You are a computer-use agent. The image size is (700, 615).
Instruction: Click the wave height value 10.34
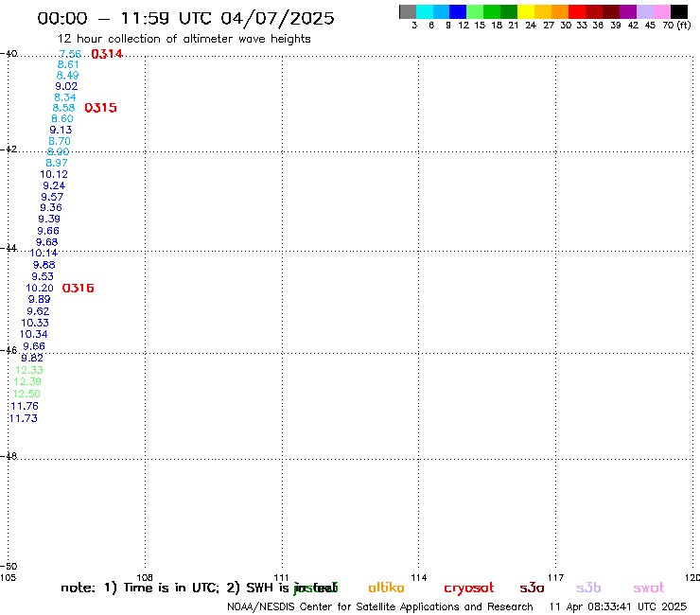(33, 334)
